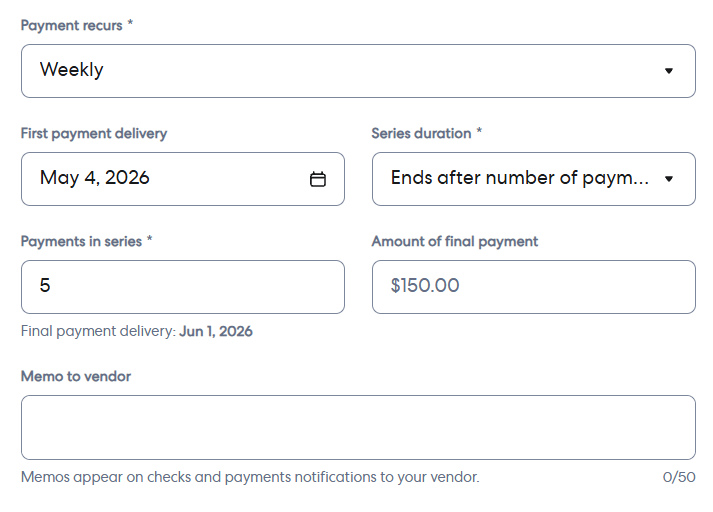Click the 'First payment delivery' label
Screen dimensions: 713x512
(x=94, y=134)
